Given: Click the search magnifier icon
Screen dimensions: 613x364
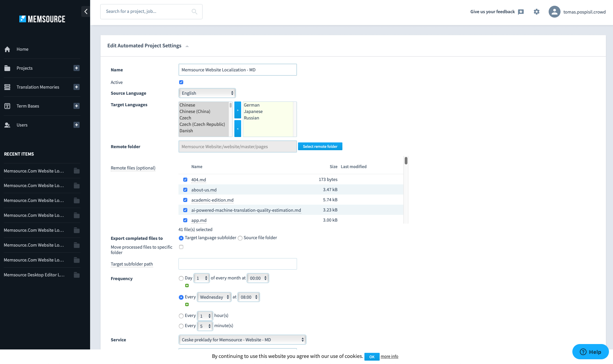Looking at the screenshot, I should pyautogui.click(x=194, y=12).
